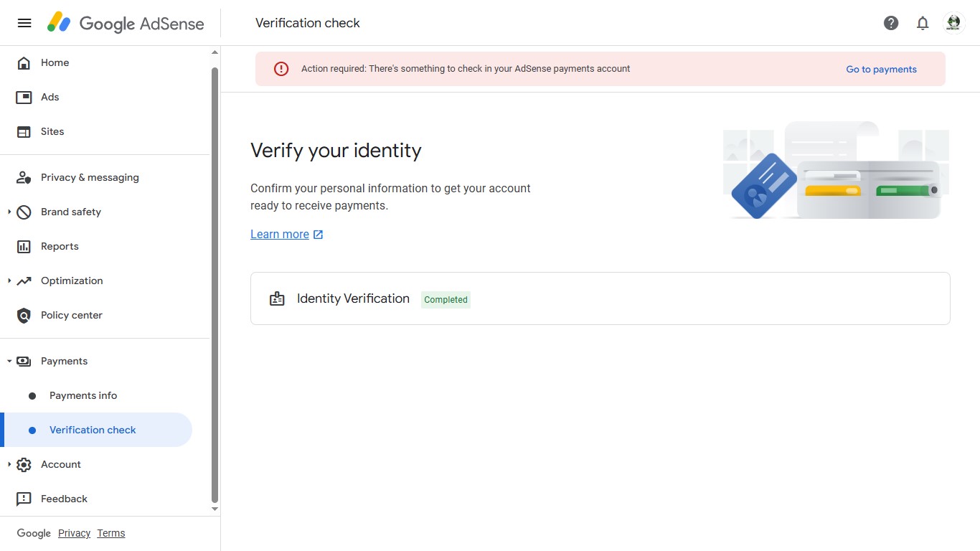Open the Help question mark icon
980x551 pixels.
[891, 23]
